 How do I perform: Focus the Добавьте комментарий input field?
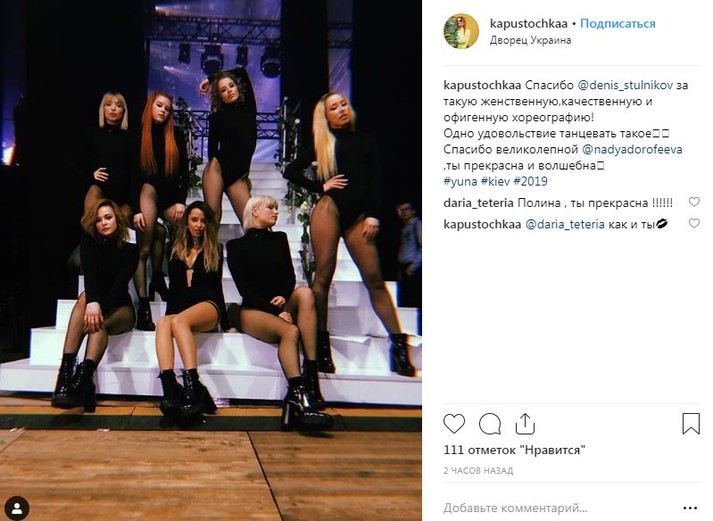560,506
